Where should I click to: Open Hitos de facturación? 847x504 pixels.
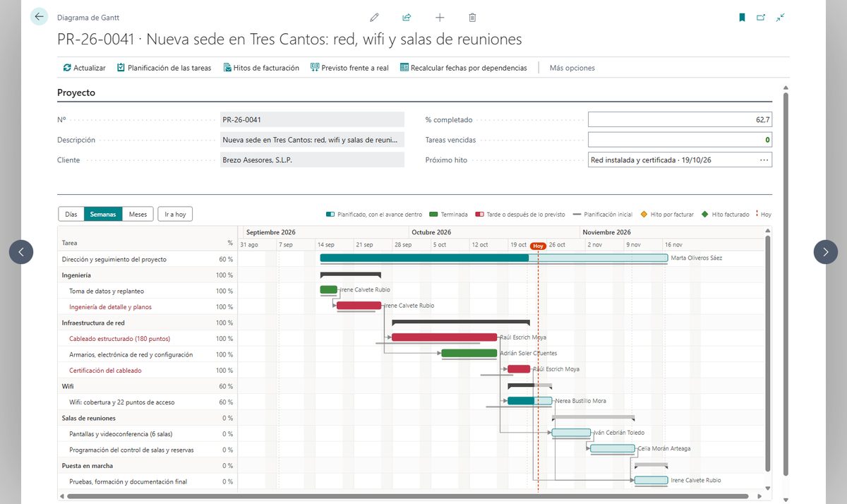[x=261, y=68]
